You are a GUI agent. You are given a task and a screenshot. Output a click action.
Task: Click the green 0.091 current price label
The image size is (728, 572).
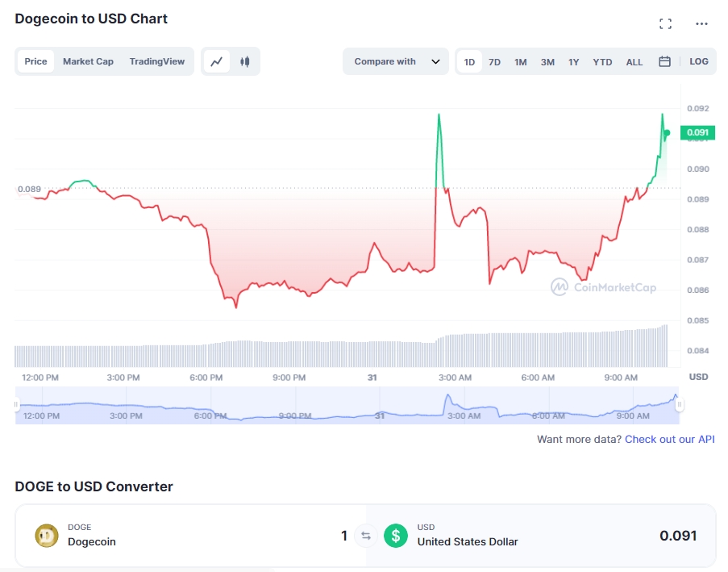[697, 132]
